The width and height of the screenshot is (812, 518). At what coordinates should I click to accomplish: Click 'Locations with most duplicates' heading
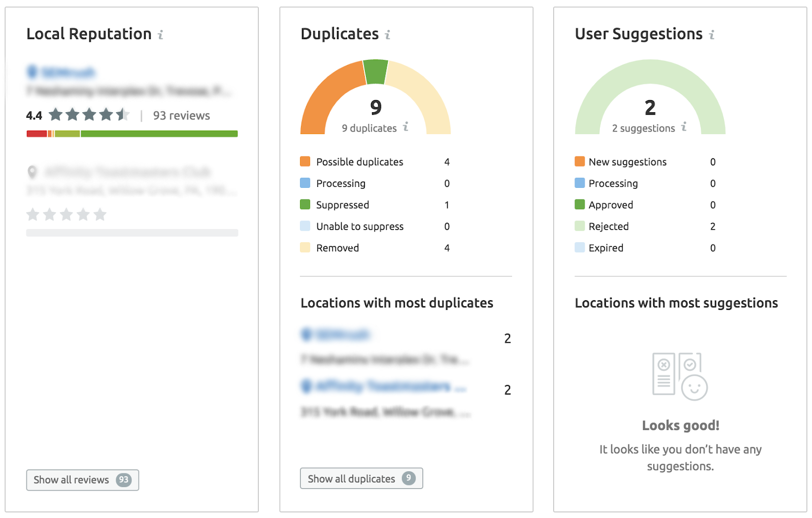click(x=397, y=303)
